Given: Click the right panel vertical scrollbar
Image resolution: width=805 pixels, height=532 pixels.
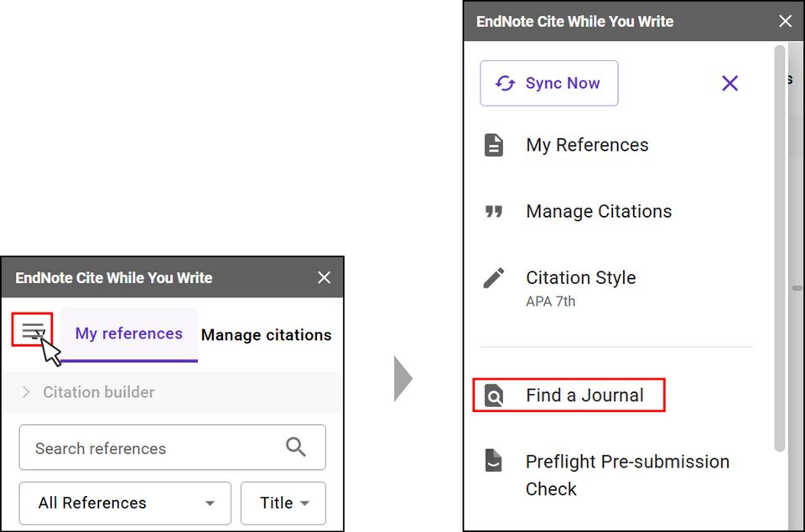Looking at the screenshot, I should (779, 248).
